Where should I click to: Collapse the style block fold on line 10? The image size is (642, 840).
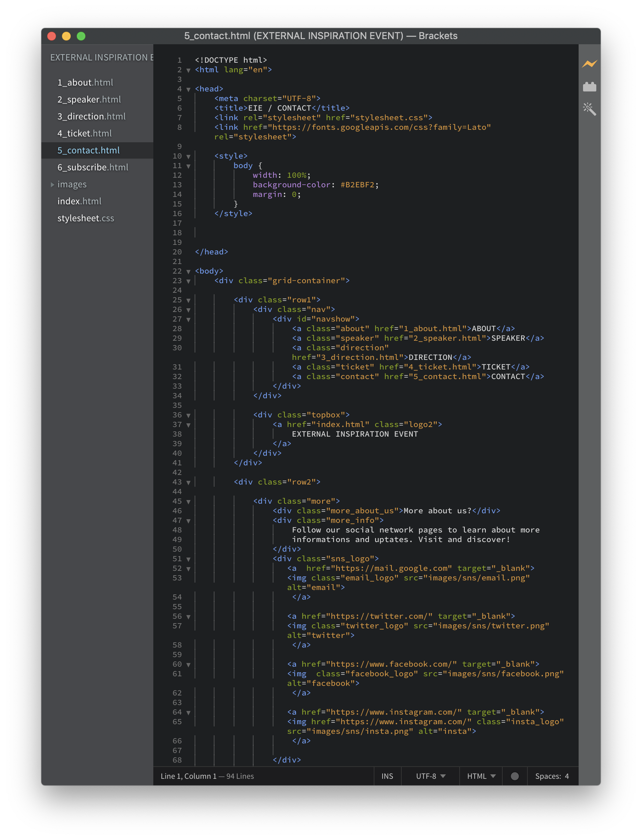pyautogui.click(x=188, y=156)
